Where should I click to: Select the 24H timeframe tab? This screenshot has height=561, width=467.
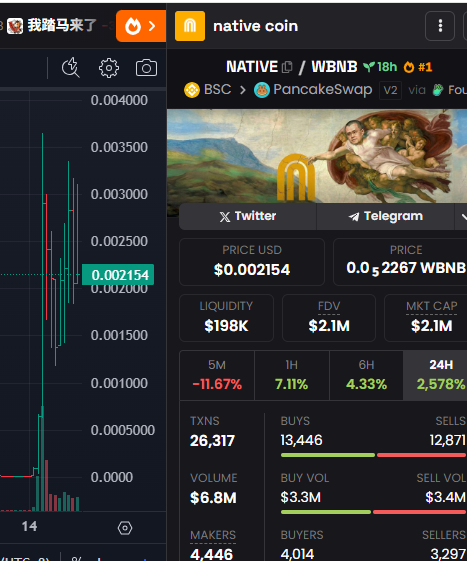pos(435,375)
